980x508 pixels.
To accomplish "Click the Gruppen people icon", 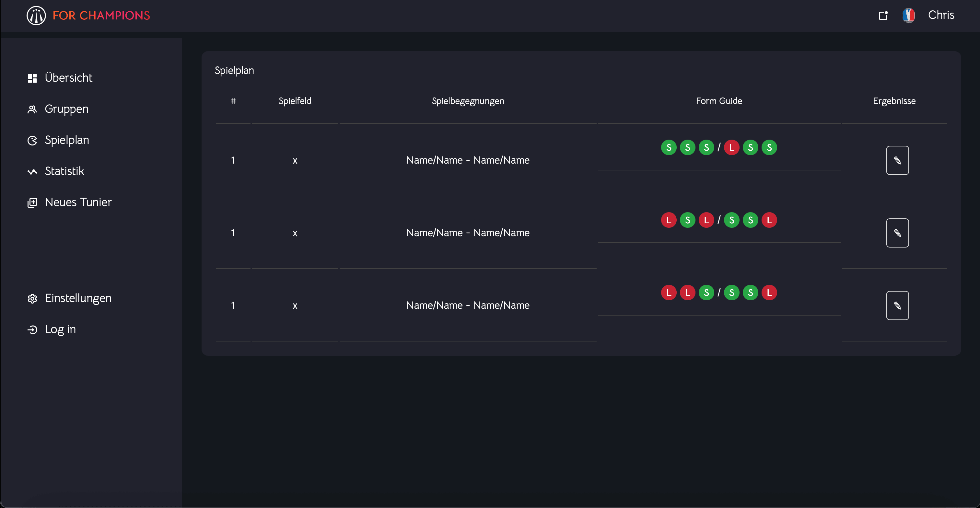I will (32, 110).
